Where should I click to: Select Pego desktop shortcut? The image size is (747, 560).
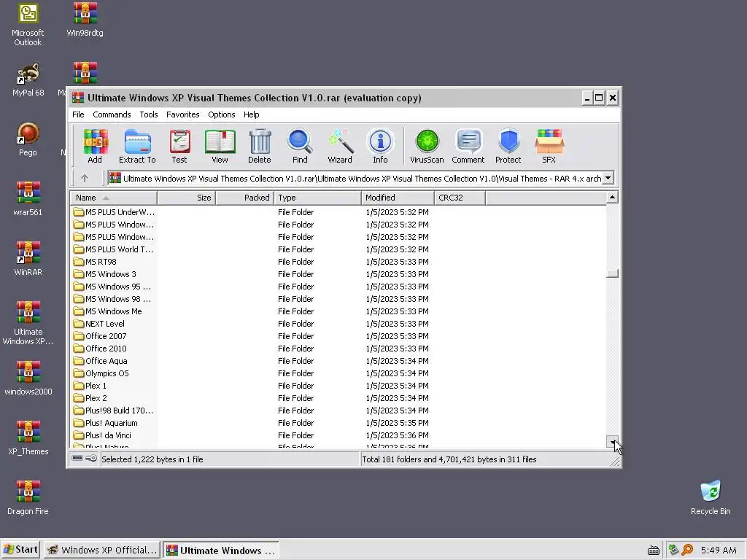click(28, 139)
